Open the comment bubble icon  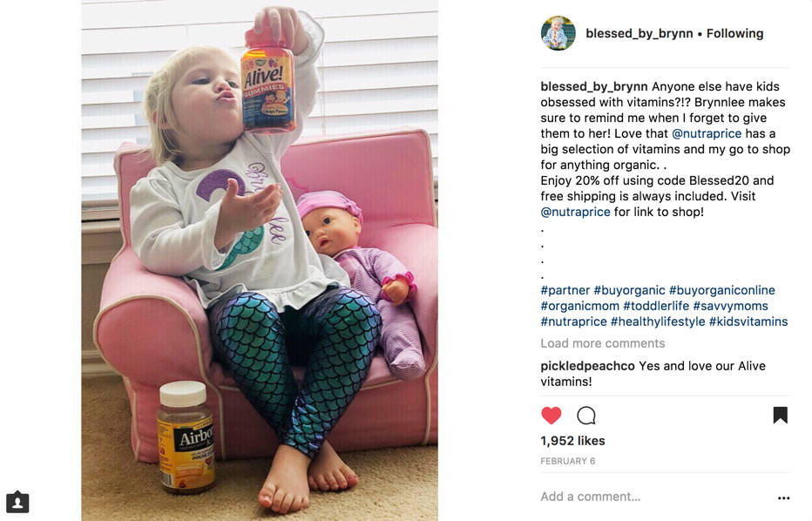[x=586, y=416]
